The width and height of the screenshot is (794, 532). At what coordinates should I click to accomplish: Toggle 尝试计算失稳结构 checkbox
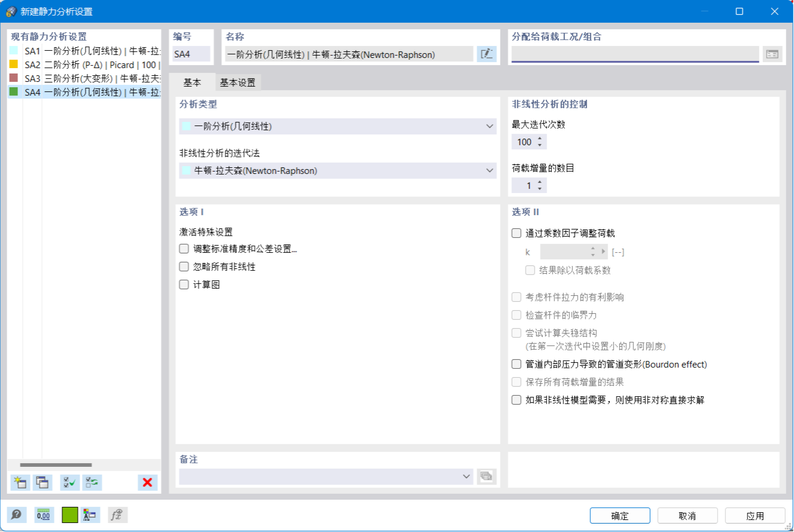(x=517, y=333)
